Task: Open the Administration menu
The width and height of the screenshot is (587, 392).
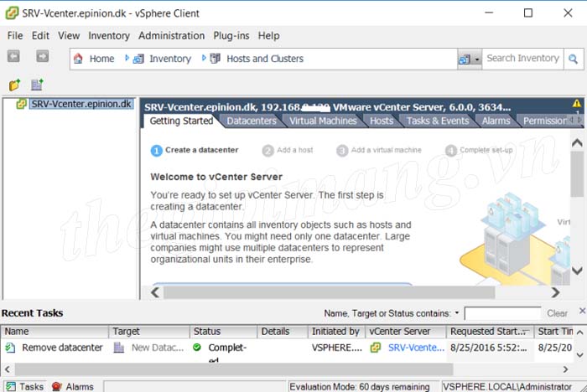Action: click(x=171, y=35)
